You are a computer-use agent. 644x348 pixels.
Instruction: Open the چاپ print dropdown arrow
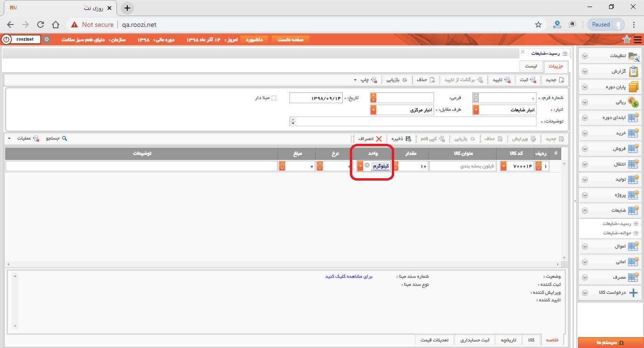click(355, 80)
